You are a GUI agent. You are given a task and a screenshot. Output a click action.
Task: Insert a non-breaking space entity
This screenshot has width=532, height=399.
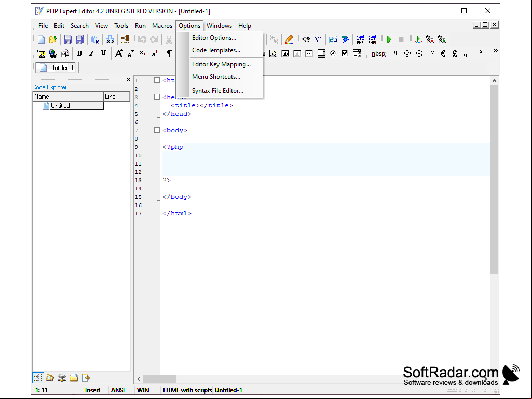tap(379, 53)
